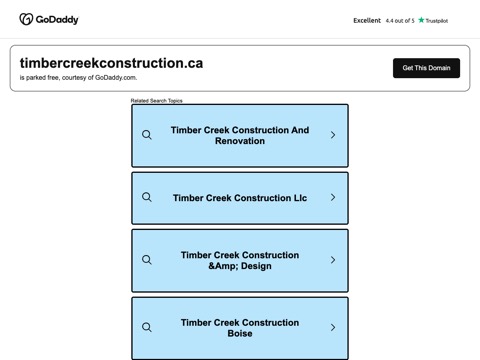Click the Excellent rating label
The image size is (480, 360).
pyautogui.click(x=367, y=20)
